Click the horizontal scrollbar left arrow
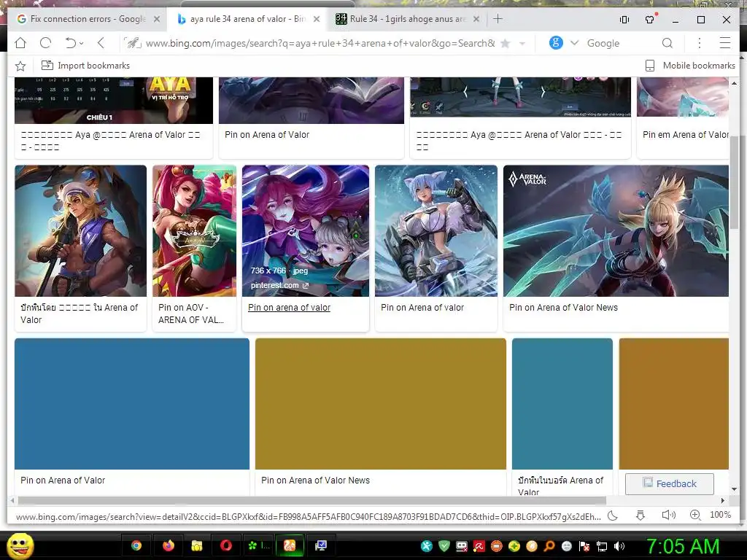Viewport: 747px width, 560px height. click(x=12, y=500)
